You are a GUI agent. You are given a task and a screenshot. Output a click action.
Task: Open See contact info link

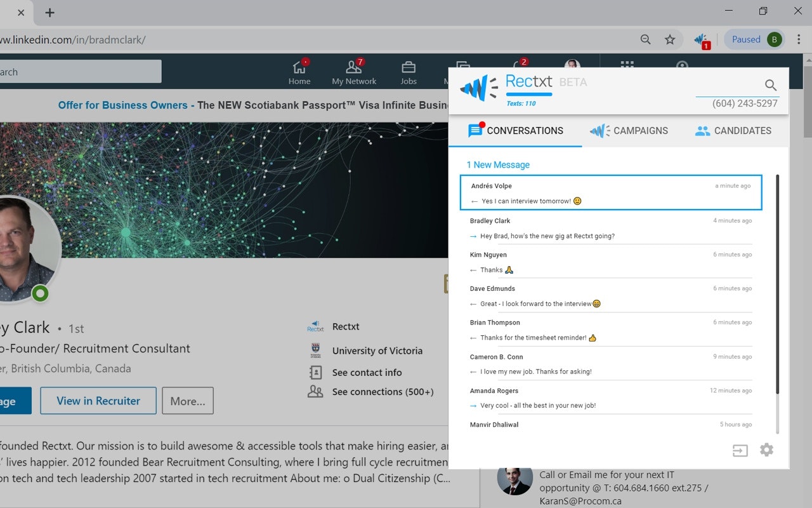tap(367, 373)
